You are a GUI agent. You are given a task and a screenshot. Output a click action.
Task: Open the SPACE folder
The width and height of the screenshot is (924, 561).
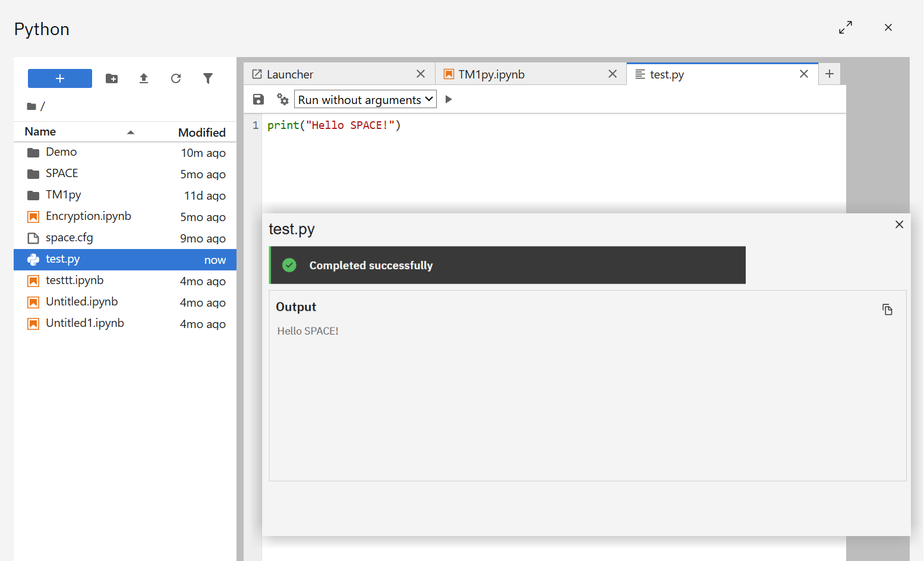62,173
